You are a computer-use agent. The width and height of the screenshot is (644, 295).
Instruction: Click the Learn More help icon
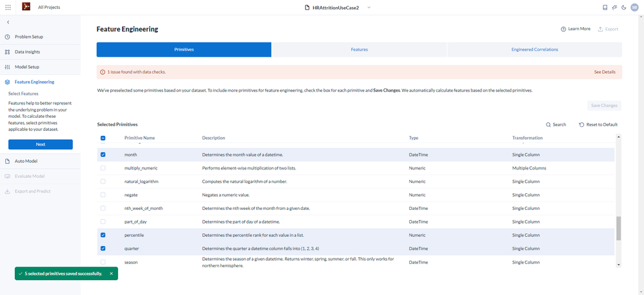click(x=563, y=29)
